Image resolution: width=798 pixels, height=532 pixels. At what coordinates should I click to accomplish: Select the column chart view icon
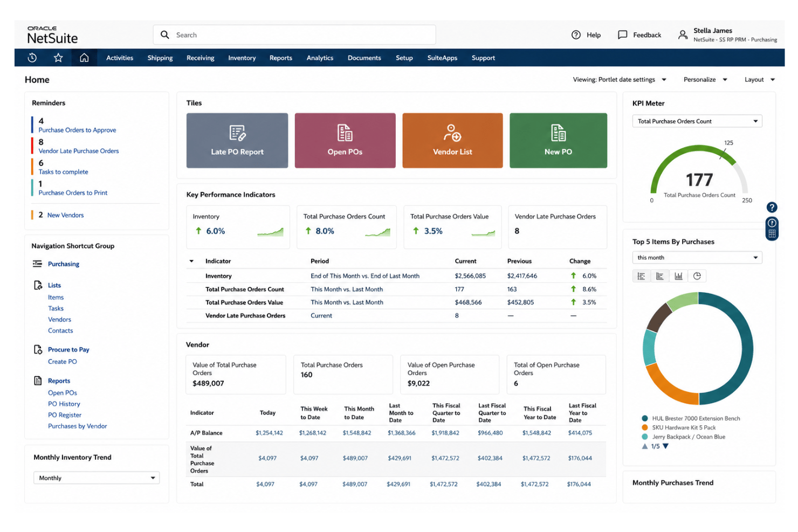pyautogui.click(x=678, y=276)
